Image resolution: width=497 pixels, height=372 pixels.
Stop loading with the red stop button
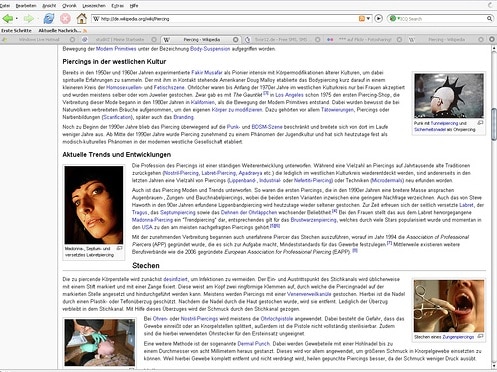click(65, 18)
